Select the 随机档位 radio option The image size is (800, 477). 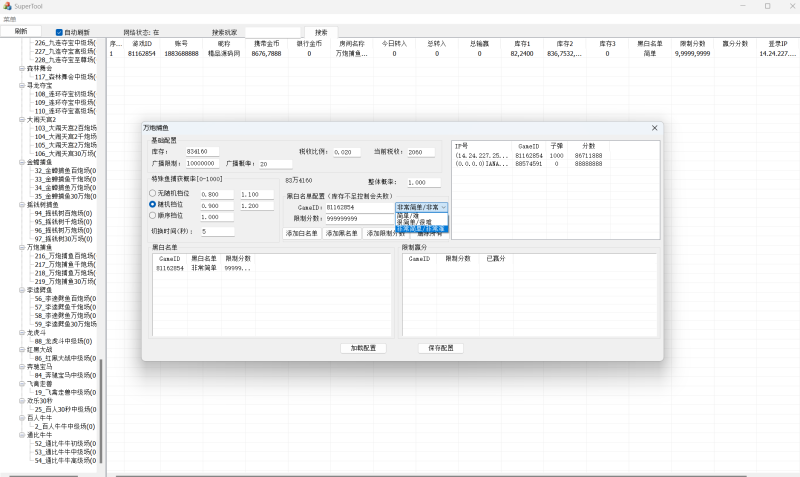[152, 205]
